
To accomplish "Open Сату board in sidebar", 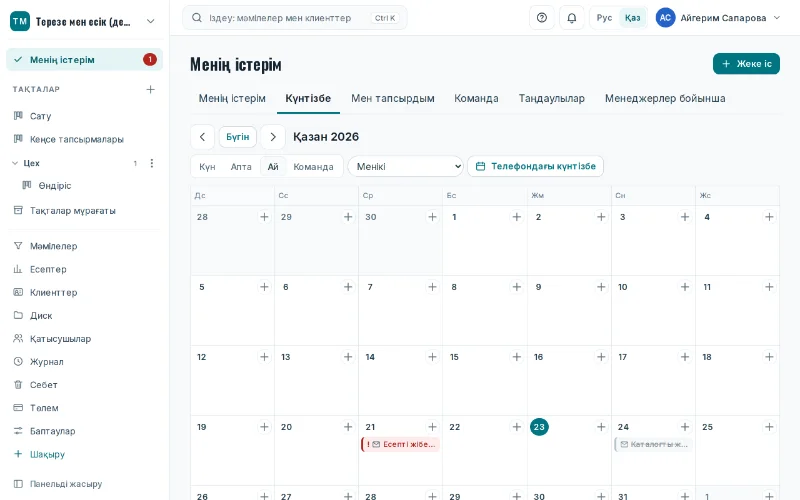I will (x=84, y=116).
